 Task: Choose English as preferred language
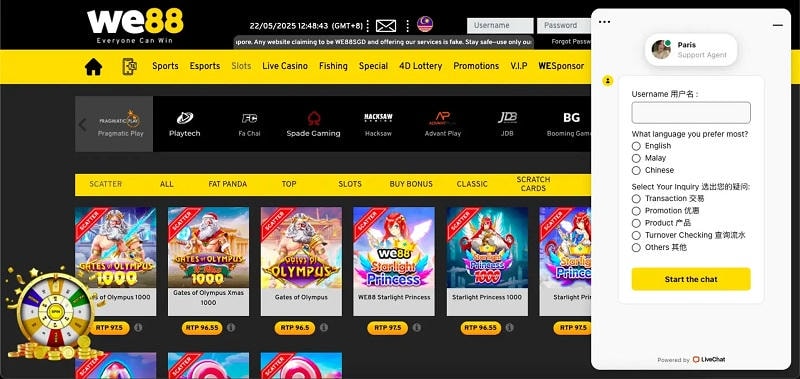click(636, 146)
